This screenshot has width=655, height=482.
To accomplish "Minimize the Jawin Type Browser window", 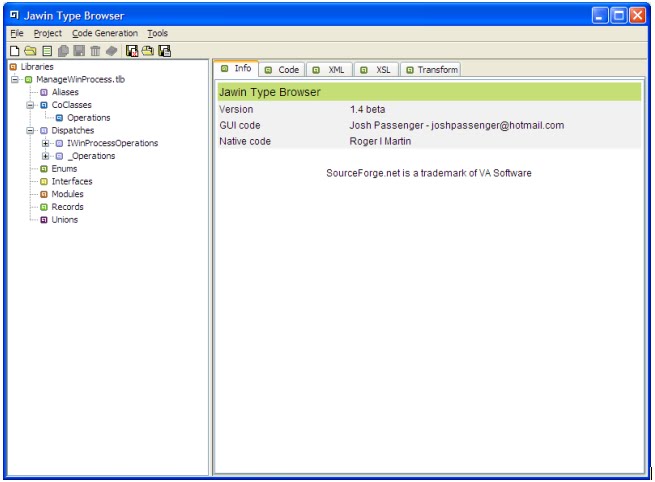I will click(x=600, y=15).
